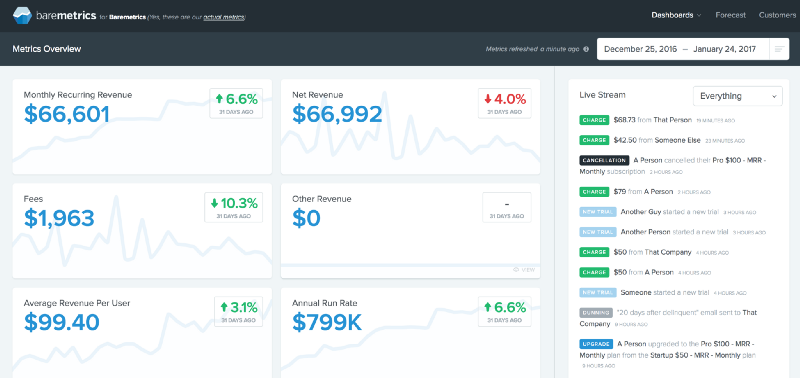Open the filter icon next to date range
Viewport: 800px width, 378px height.
(x=779, y=49)
